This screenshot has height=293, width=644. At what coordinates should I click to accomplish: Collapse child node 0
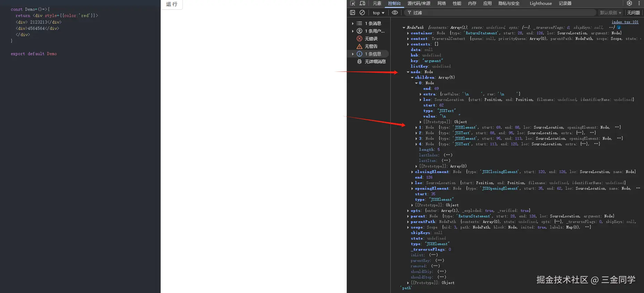[x=416, y=83]
